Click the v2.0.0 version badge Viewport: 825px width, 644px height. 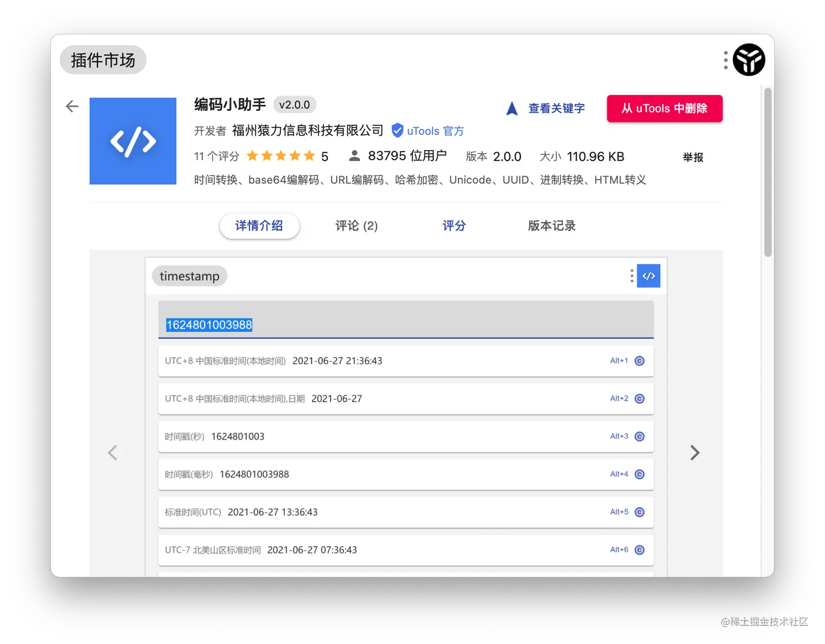(295, 105)
